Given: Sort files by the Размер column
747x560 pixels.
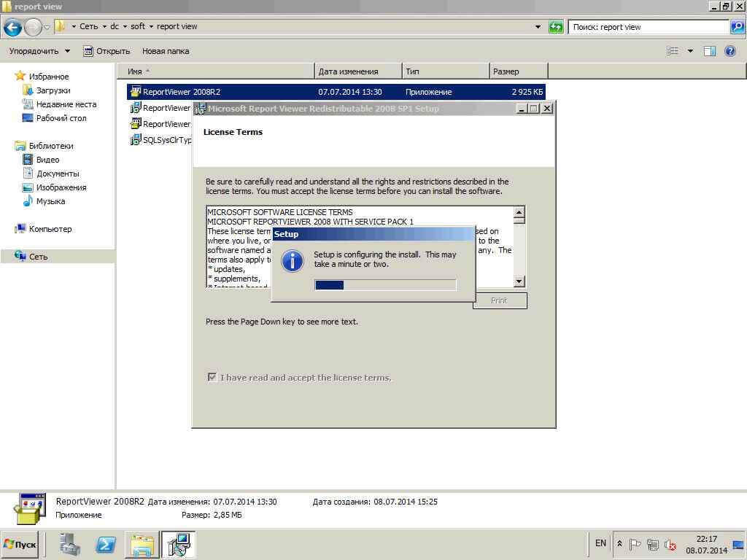Looking at the screenshot, I should click(x=519, y=71).
